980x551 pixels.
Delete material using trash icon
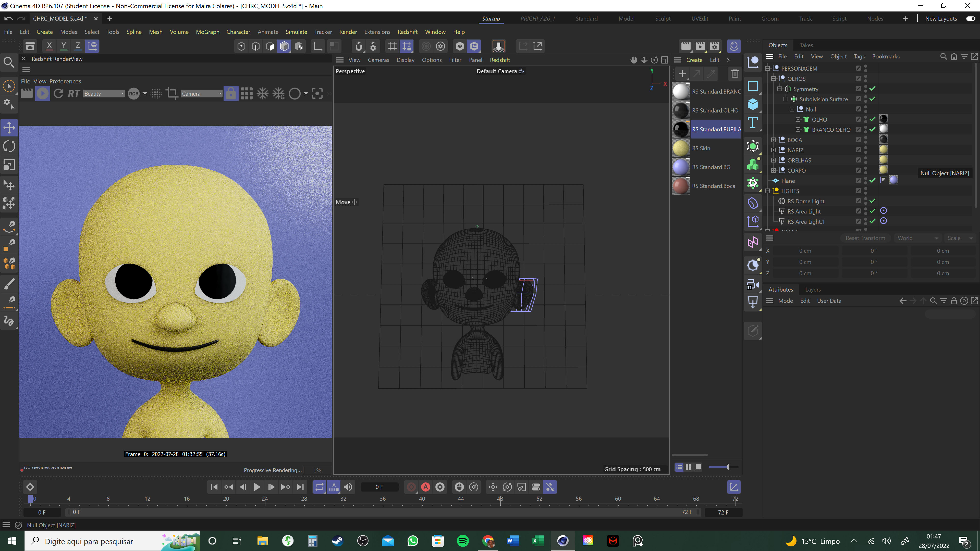(735, 74)
